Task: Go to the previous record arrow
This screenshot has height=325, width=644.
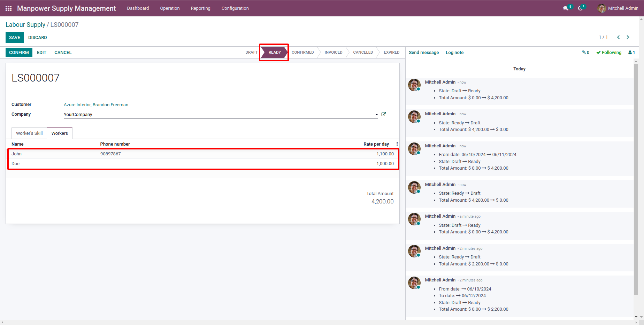Action: click(x=619, y=37)
